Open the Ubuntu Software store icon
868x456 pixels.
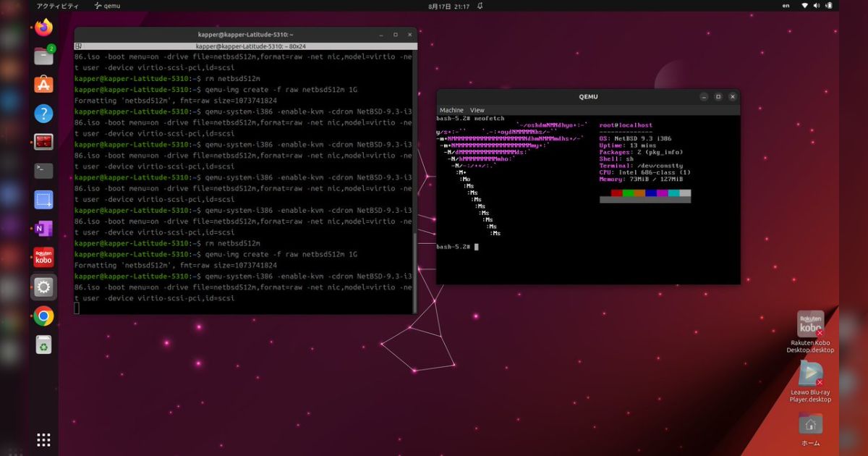43,85
